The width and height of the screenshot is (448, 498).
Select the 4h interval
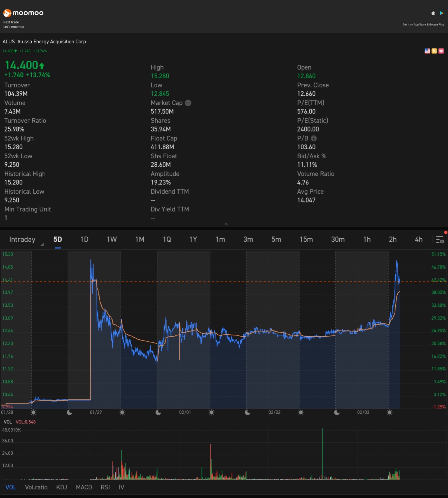[x=419, y=239]
